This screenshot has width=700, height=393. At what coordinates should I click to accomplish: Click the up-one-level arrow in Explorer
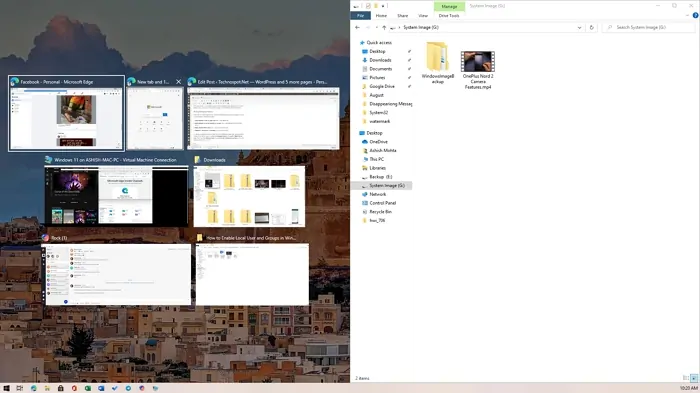point(384,27)
